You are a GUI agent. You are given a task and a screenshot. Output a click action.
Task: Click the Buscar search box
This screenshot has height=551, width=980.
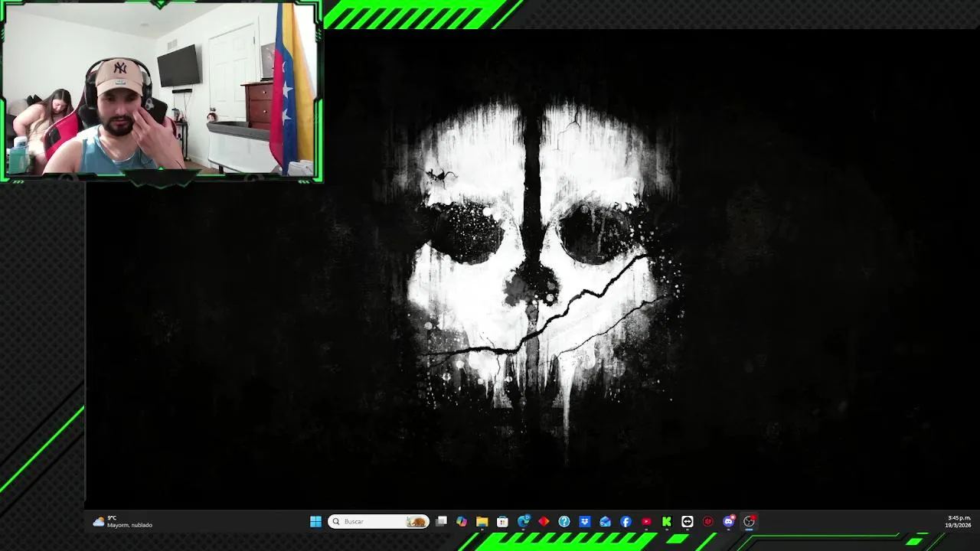[378, 521]
